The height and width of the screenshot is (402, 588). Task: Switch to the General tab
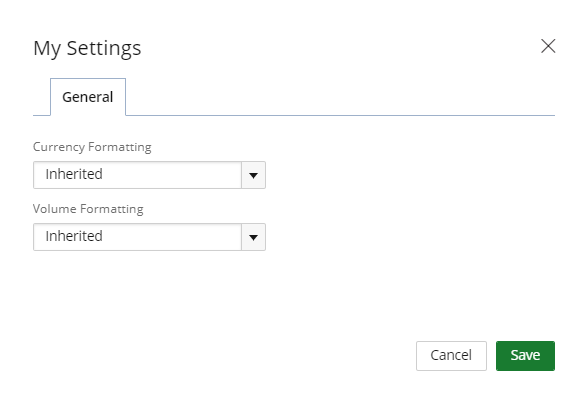coord(88,97)
